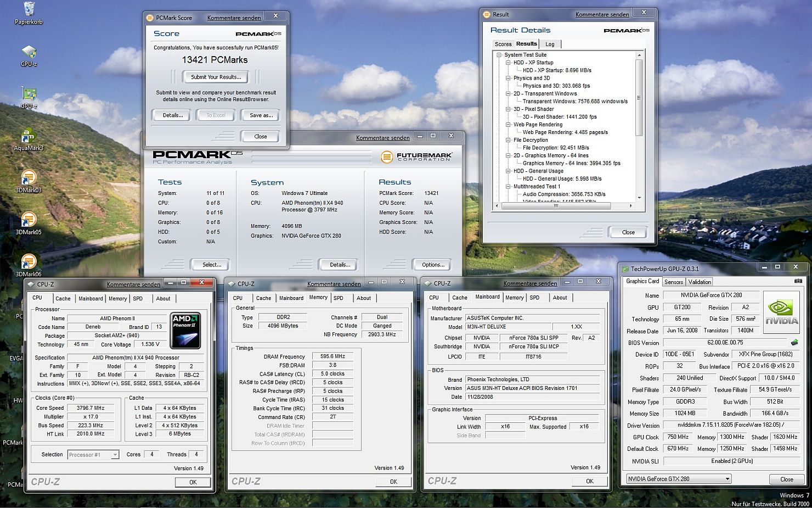Click the Close button in the Result window
Viewport: 812px width, 508px height.
tap(628, 232)
